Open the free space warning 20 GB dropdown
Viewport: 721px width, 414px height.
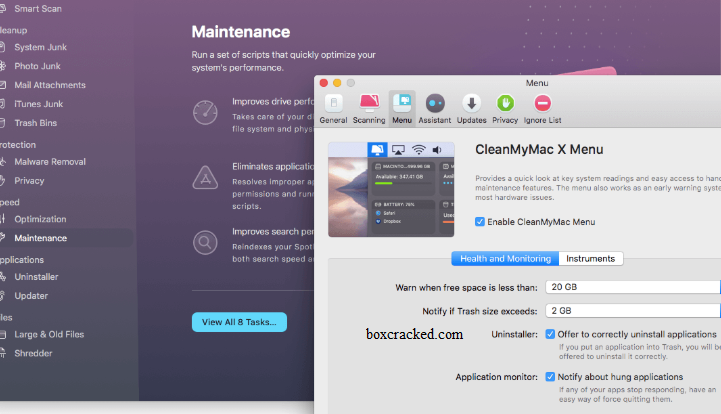[633, 287]
